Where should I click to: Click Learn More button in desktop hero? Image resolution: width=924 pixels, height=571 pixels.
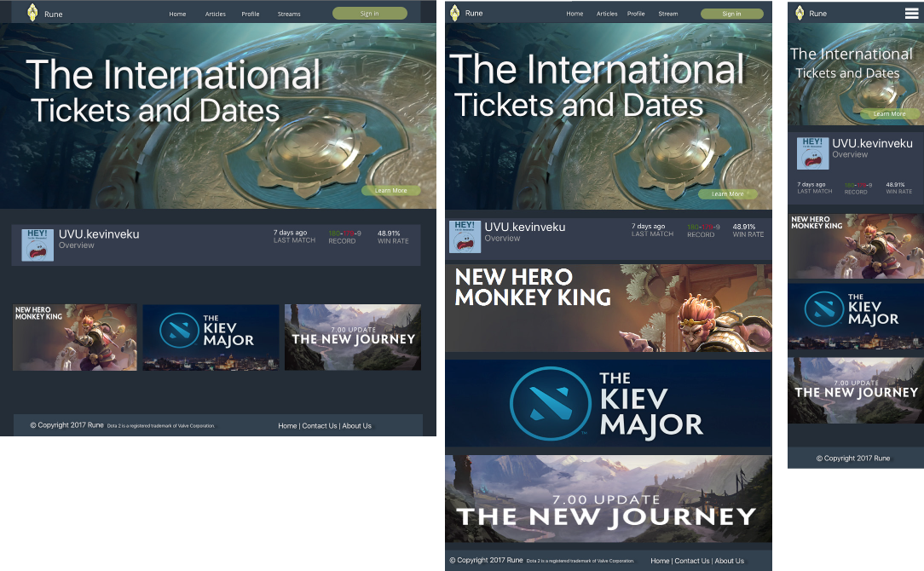coord(390,190)
